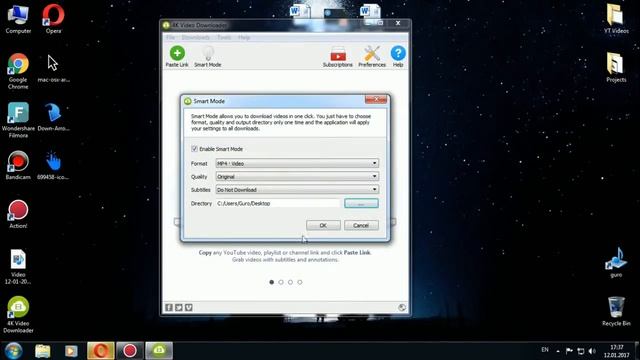Image resolution: width=640 pixels, height=360 pixels.
Task: Select the first slide indicator dot
Action: 271,282
